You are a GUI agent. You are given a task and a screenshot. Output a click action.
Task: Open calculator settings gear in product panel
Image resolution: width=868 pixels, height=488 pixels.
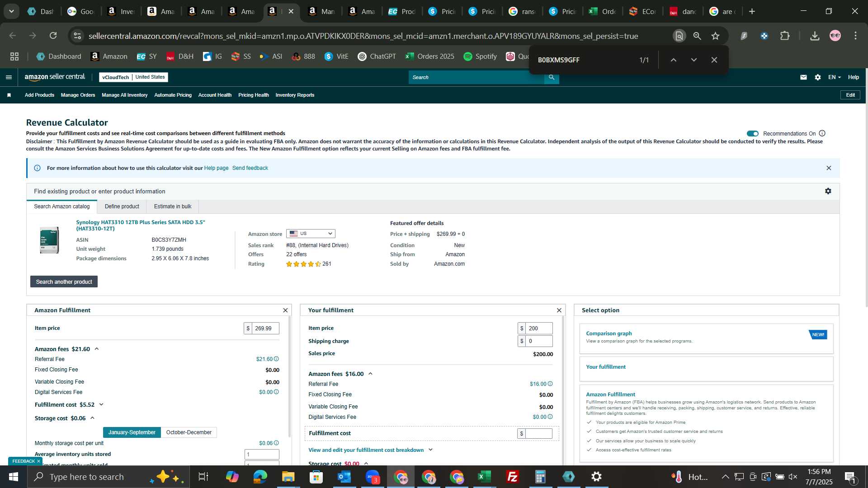tap(828, 191)
